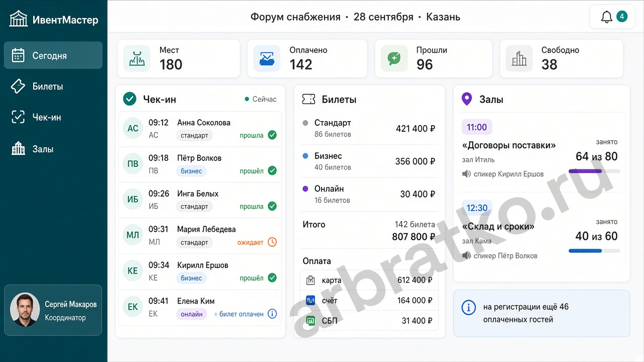Open the Сегодня section in sidebar
The width and height of the screenshot is (644, 362).
(x=53, y=55)
